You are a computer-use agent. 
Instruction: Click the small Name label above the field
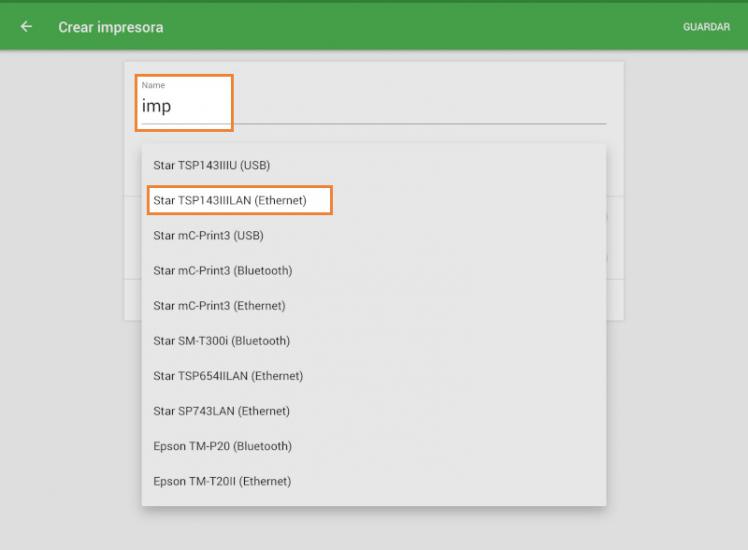[x=153, y=86]
